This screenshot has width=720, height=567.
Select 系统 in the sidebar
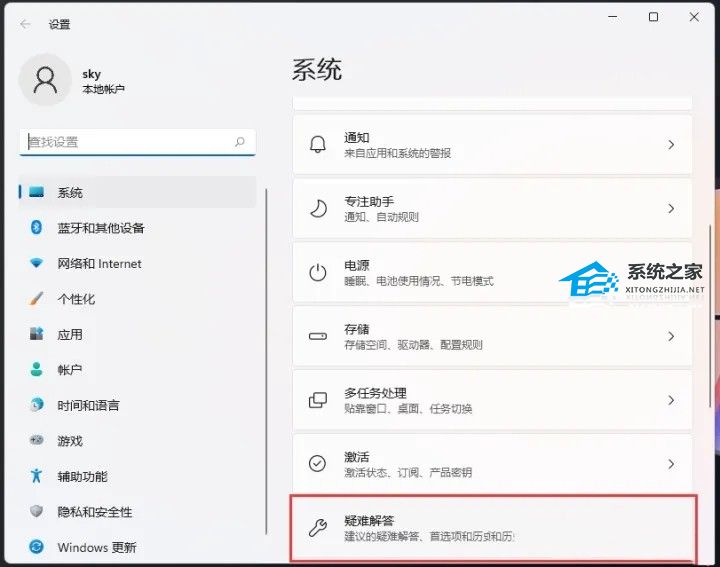[137, 192]
